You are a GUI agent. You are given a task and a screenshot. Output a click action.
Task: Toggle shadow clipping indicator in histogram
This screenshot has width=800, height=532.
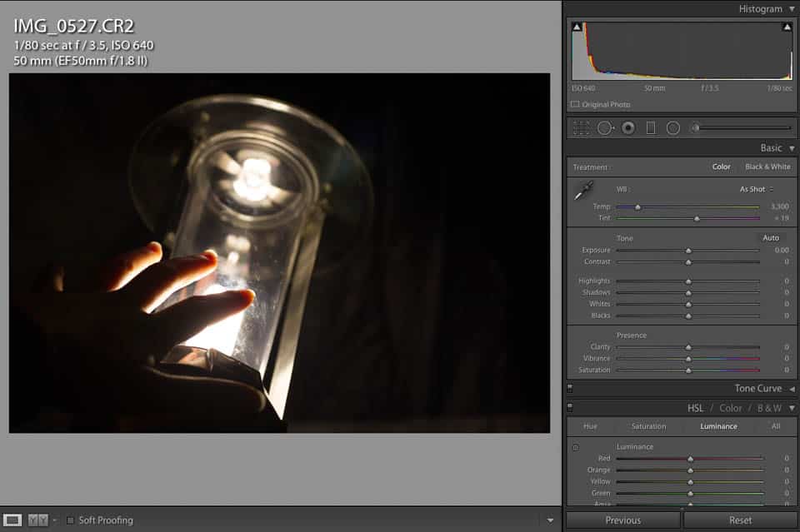tap(577, 27)
